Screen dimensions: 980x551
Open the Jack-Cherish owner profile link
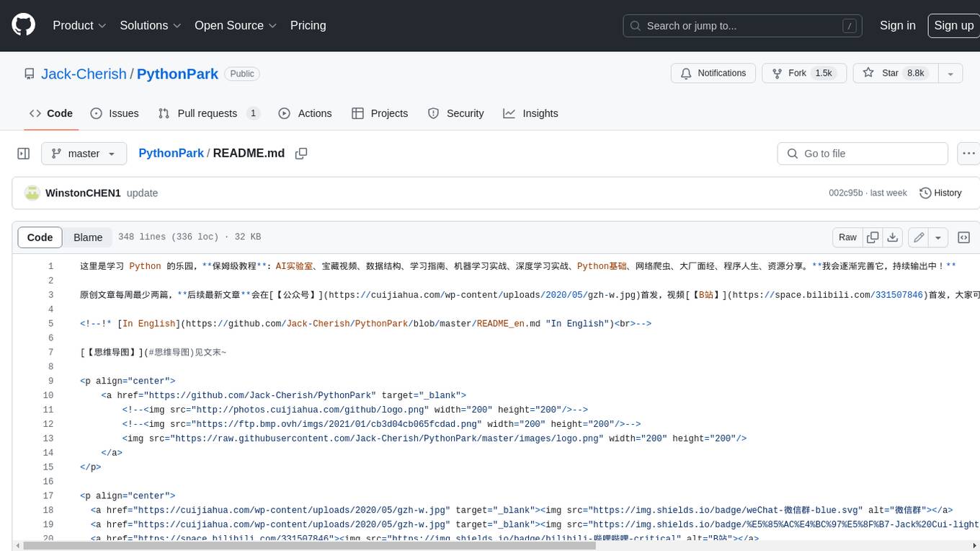[x=84, y=74]
